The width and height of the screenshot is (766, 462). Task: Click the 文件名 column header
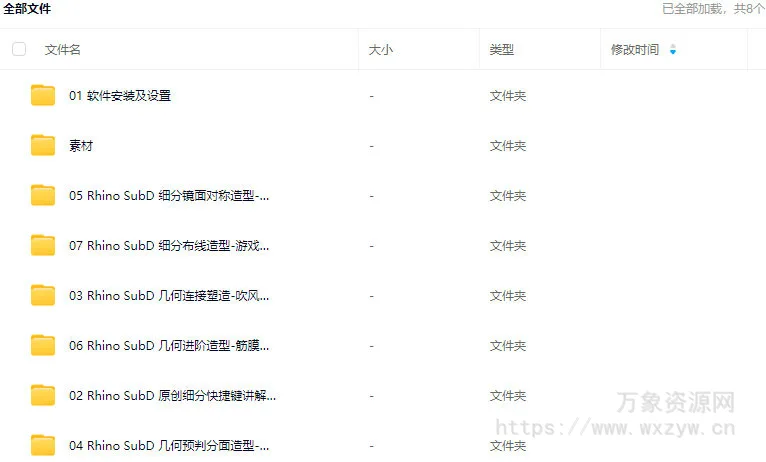coord(63,49)
